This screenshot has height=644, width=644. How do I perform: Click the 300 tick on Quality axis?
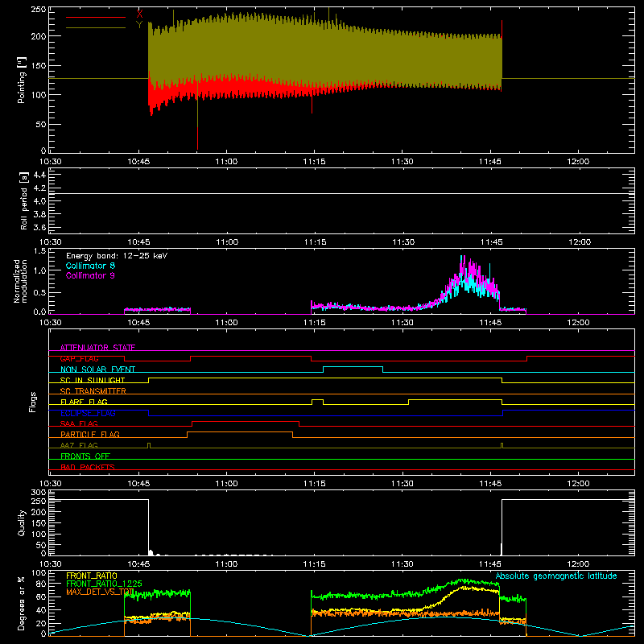39,493
